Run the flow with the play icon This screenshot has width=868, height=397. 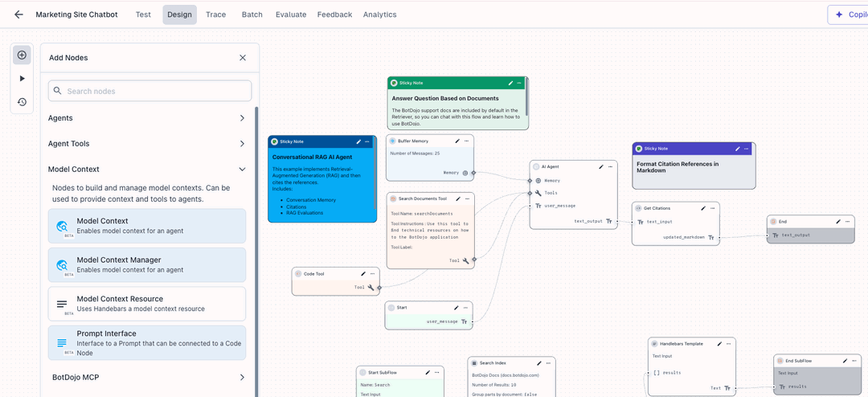click(23, 79)
